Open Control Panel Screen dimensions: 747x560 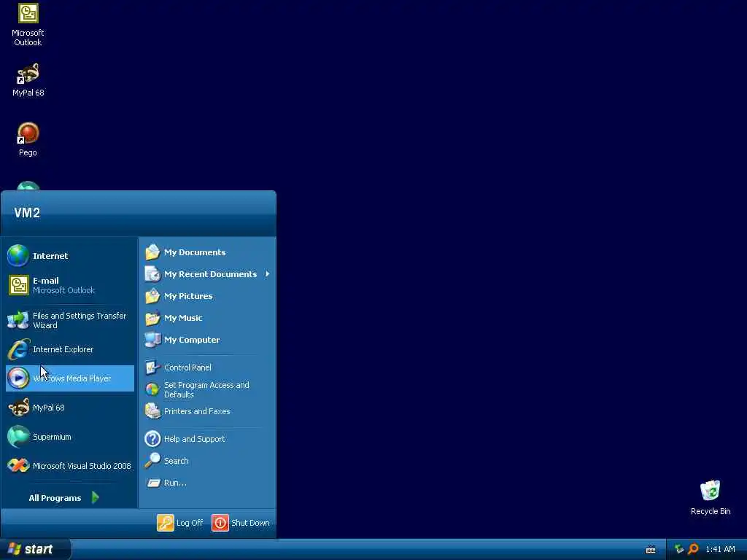[x=208, y=367]
